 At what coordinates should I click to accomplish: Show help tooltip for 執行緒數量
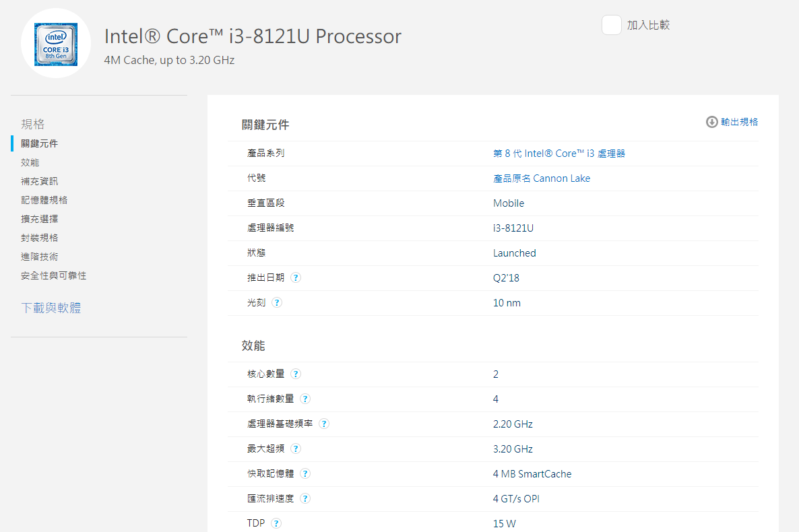click(305, 399)
